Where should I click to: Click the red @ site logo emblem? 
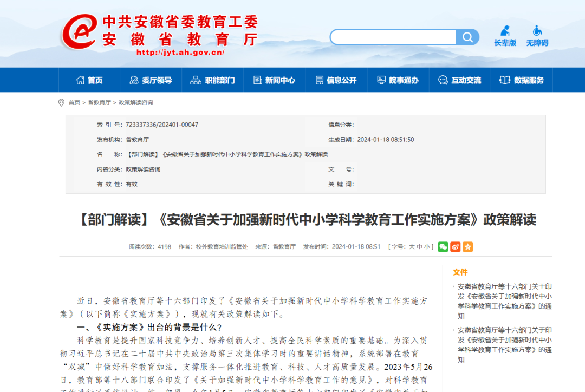point(79,31)
